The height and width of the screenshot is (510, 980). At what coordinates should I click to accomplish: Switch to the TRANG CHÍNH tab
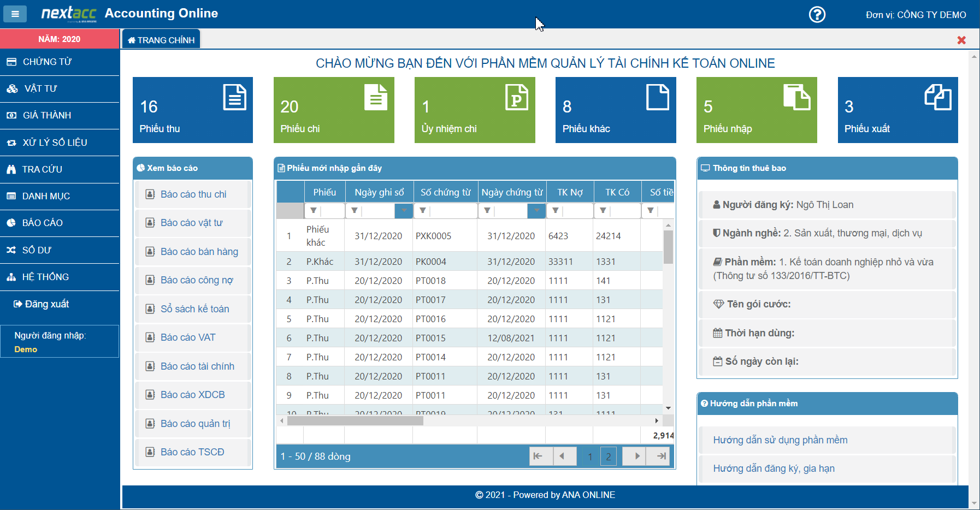161,40
